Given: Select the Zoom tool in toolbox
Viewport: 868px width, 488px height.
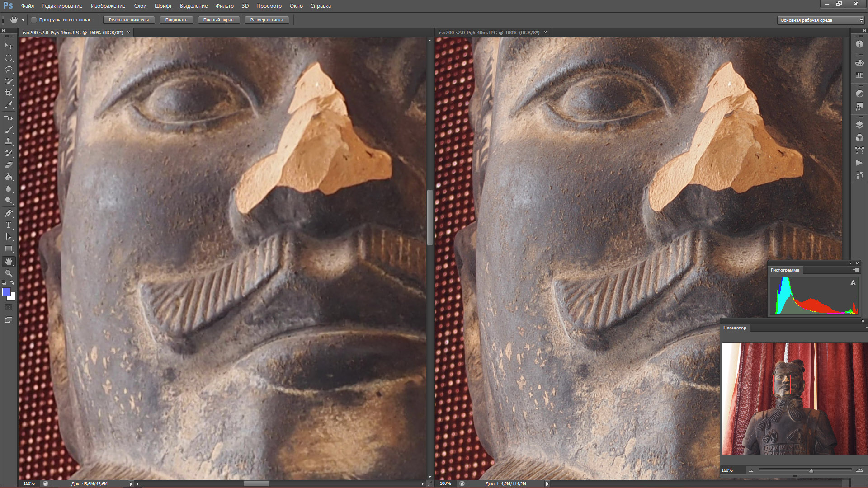Looking at the screenshot, I should point(9,273).
